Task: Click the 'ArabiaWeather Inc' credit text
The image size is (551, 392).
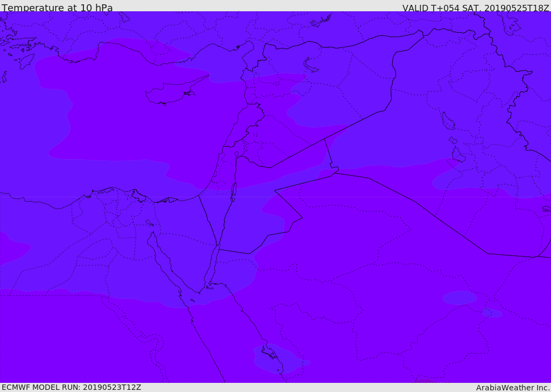Action: pos(513,388)
